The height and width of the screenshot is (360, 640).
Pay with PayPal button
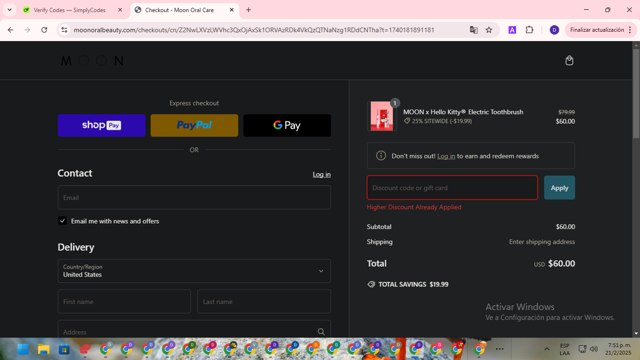(194, 125)
